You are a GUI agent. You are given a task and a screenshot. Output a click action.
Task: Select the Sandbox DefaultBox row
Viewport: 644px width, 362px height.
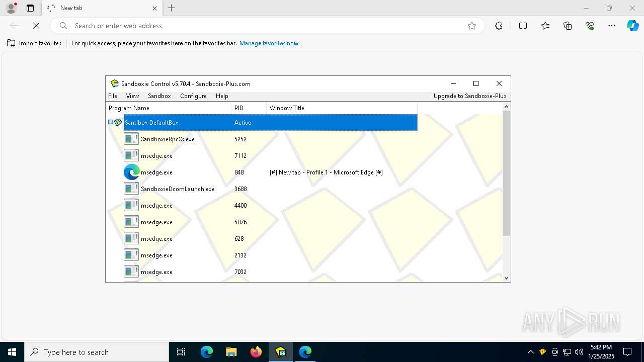(x=271, y=122)
